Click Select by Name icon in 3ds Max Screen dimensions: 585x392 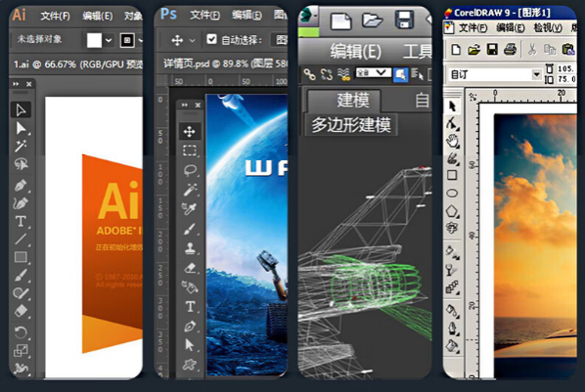pos(417,75)
